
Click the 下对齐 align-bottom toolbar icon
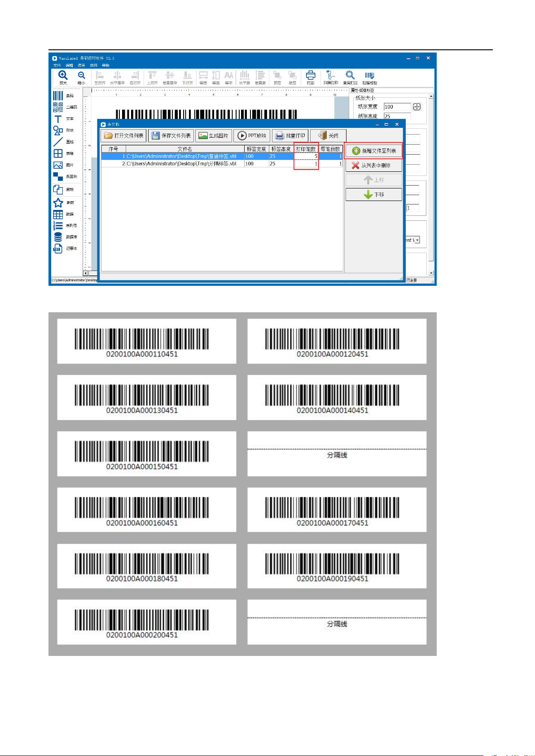click(187, 75)
